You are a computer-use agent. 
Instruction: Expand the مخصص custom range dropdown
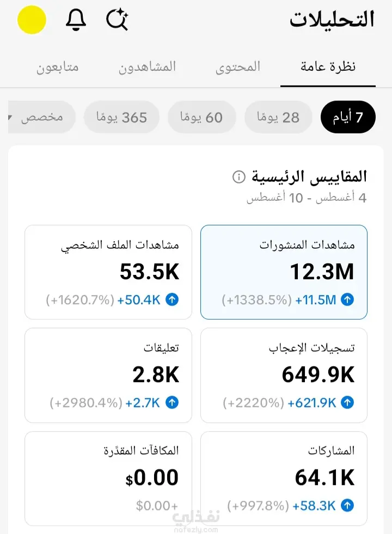(x=41, y=117)
